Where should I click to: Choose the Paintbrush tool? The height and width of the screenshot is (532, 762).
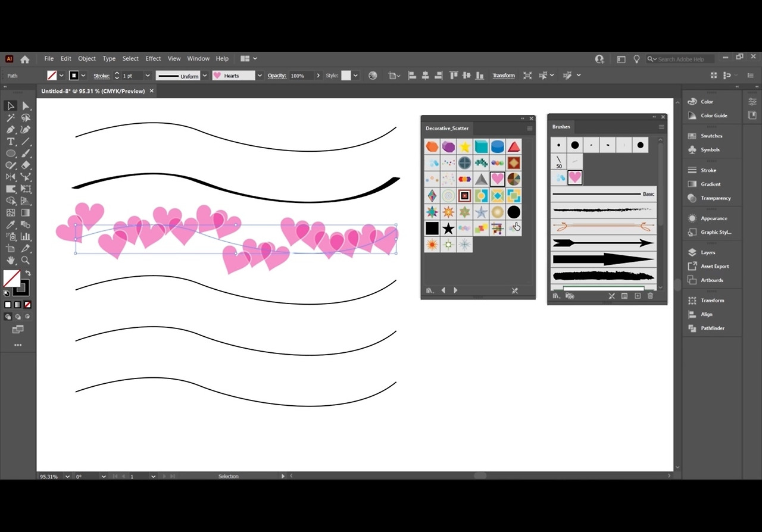[x=26, y=154]
